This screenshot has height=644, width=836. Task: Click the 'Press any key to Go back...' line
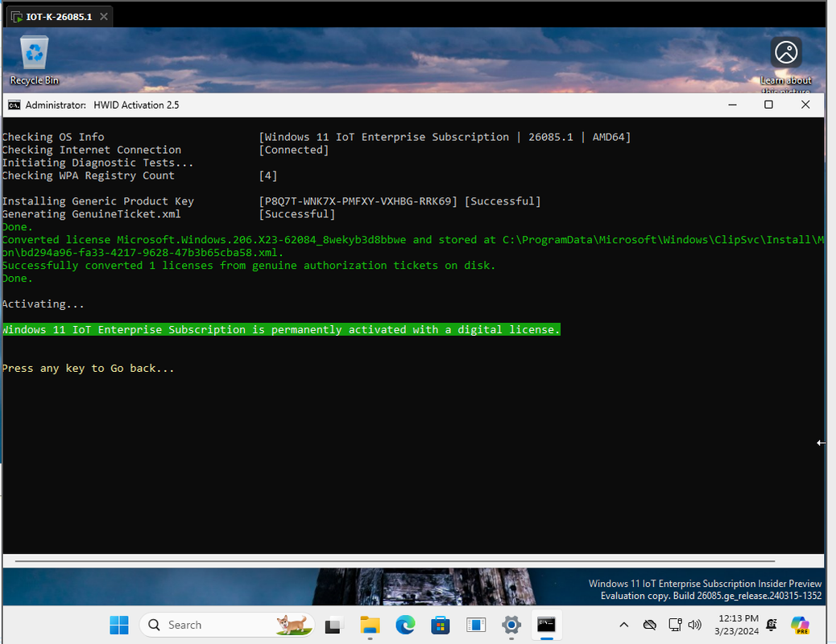(88, 369)
